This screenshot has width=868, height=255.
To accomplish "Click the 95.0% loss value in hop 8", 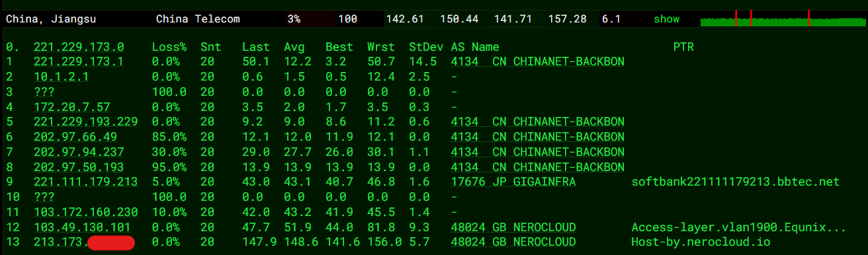I will coord(169,168).
